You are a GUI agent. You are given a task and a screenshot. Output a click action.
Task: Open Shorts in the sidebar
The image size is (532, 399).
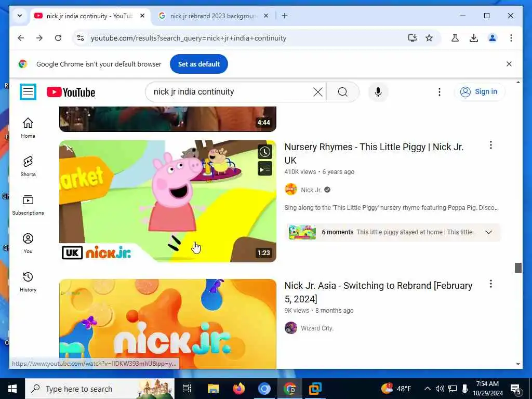pyautogui.click(x=28, y=166)
